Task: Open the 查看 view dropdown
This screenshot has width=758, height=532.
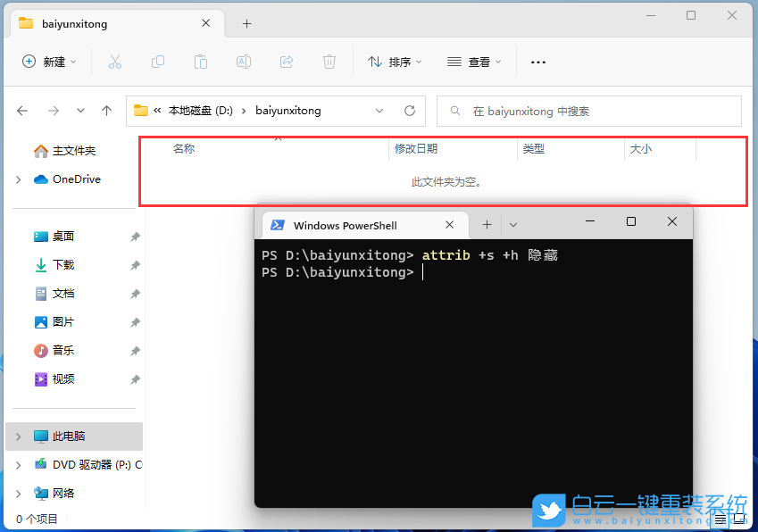Action: (x=474, y=62)
